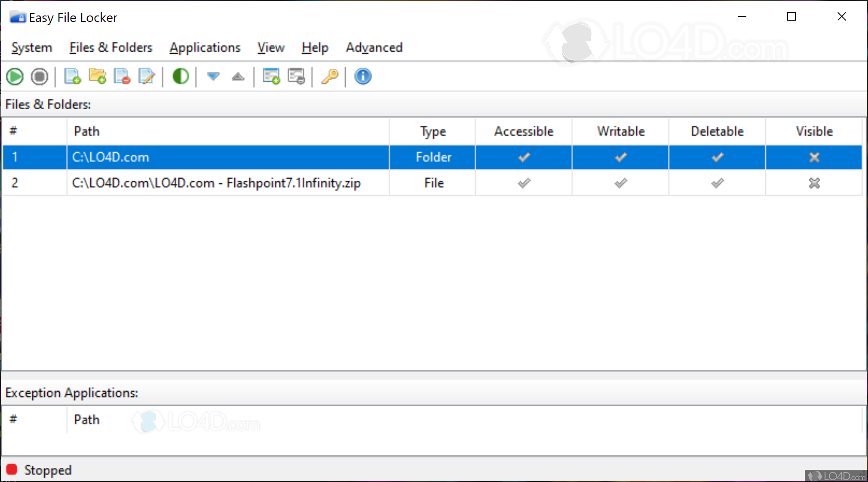Screen dimensions: 868x482
Task: Select the Flashpoint7.1Infinity.zip row
Action: pos(216,183)
